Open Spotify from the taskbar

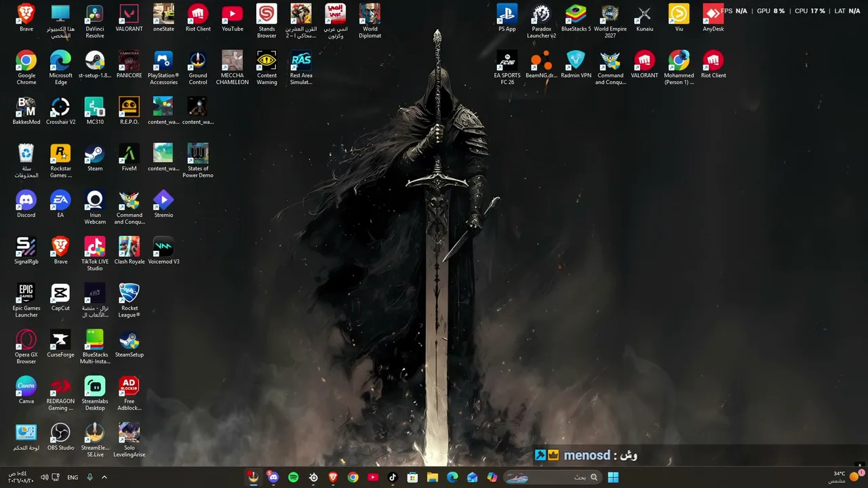coord(293,477)
